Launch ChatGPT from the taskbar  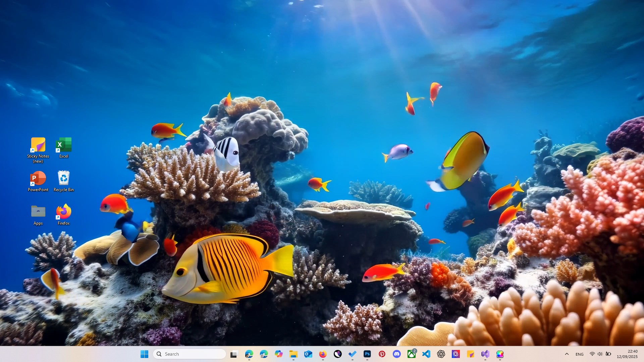coord(441,354)
